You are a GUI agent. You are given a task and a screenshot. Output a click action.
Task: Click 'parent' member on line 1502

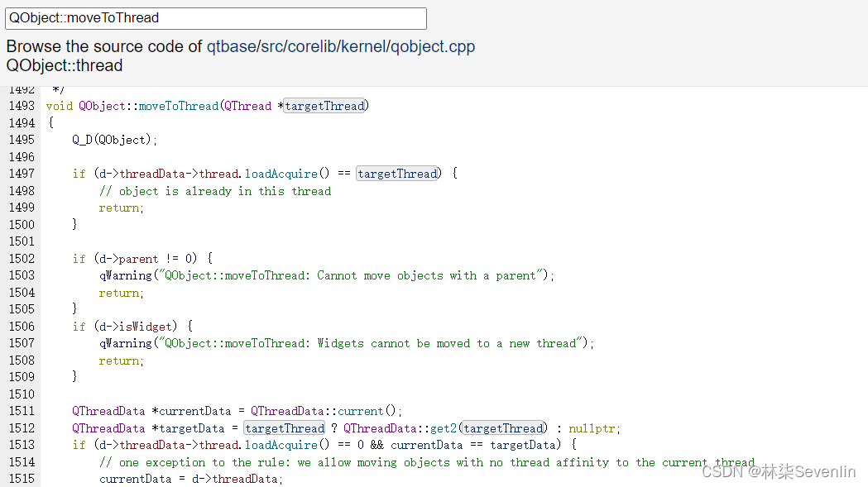pyautogui.click(x=138, y=259)
